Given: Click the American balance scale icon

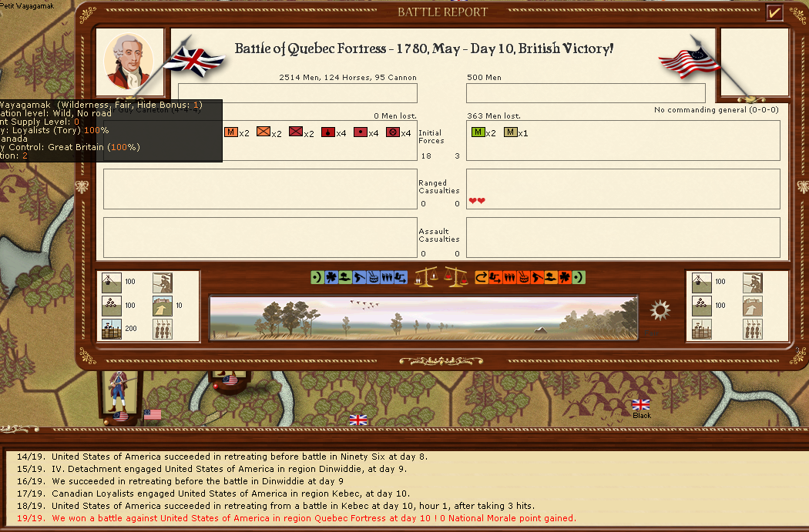Looking at the screenshot, I should [x=455, y=277].
